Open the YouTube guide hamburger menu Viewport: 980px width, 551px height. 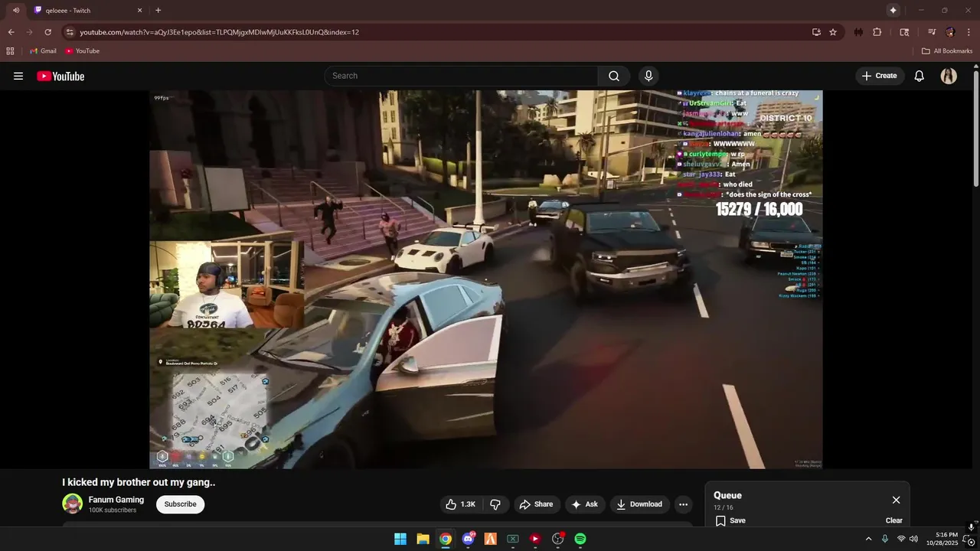(x=18, y=76)
